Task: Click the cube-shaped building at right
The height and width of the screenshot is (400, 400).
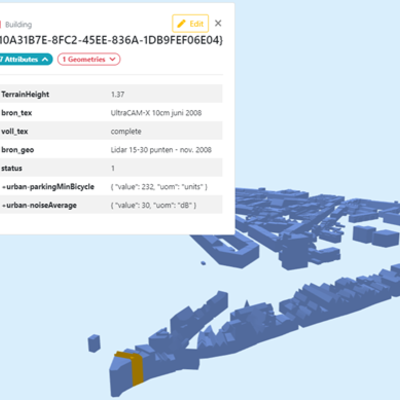Action: pos(364,233)
